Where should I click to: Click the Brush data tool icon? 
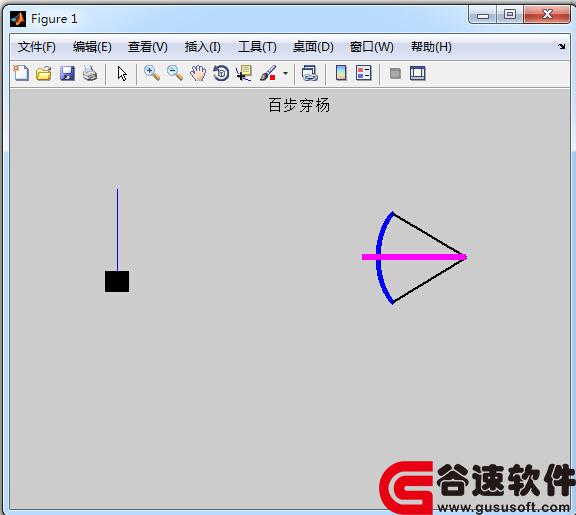pos(268,73)
